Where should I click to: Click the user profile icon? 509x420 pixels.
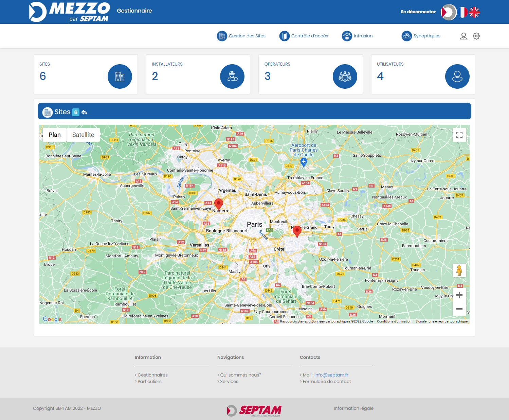tap(463, 36)
